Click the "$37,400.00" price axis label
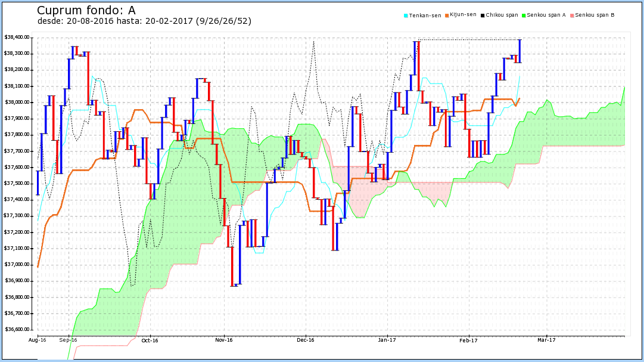Image resolution: width=644 pixels, height=362 pixels. (17, 200)
